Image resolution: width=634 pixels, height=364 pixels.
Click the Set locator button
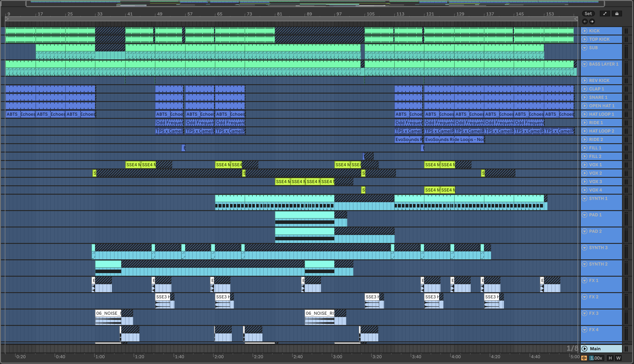[588, 14]
